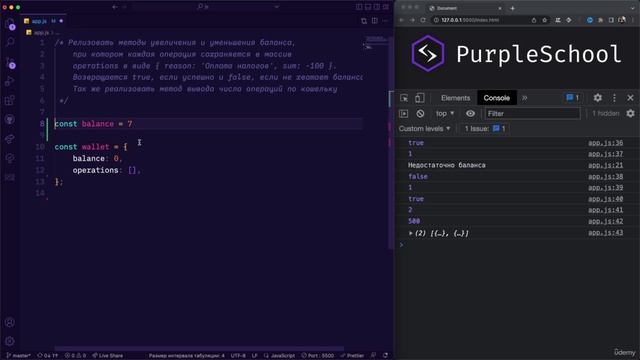Show the console sidebar in DevTools

point(404,113)
